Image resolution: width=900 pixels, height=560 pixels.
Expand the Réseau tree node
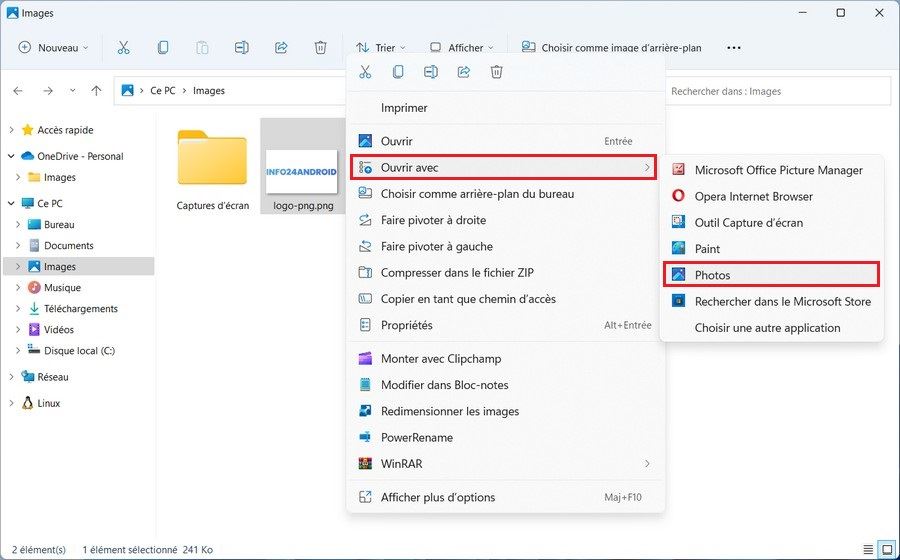coord(11,377)
